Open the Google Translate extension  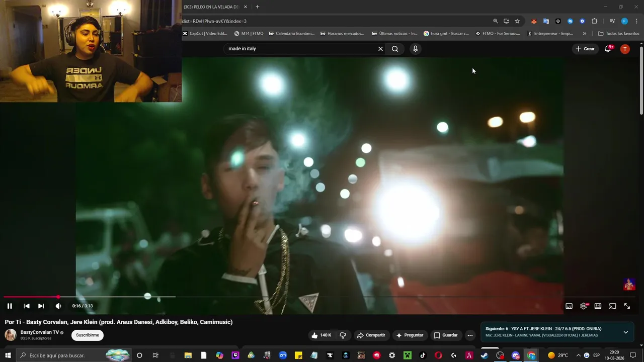[546, 21]
